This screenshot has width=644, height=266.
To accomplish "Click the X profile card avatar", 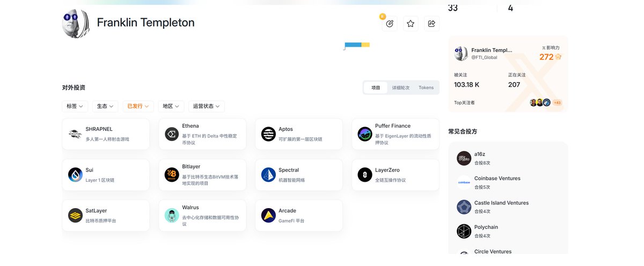I will 461,53.
